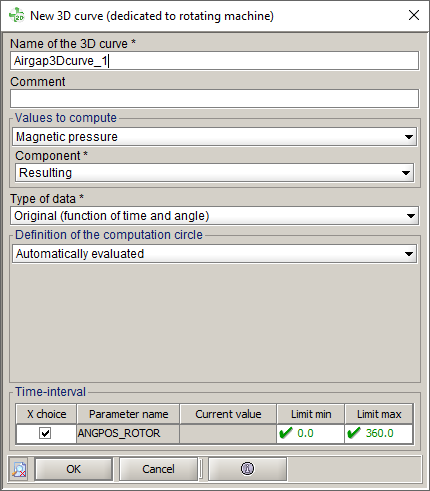Click the magnifier icon at bottom left
Image resolution: width=430 pixels, height=491 pixels.
pos(19,469)
